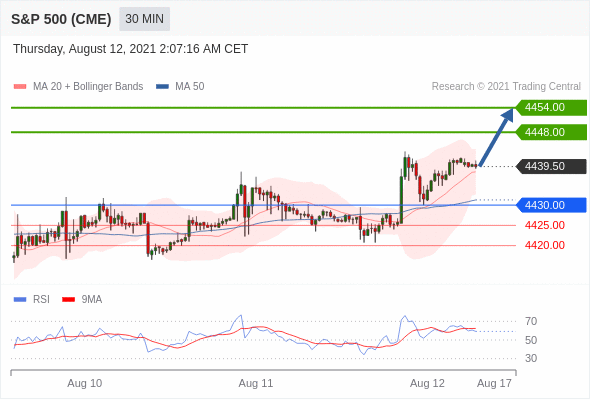This screenshot has height=400, width=590.
Task: Click the blue MA 50 legend swatch
Action: (x=163, y=87)
